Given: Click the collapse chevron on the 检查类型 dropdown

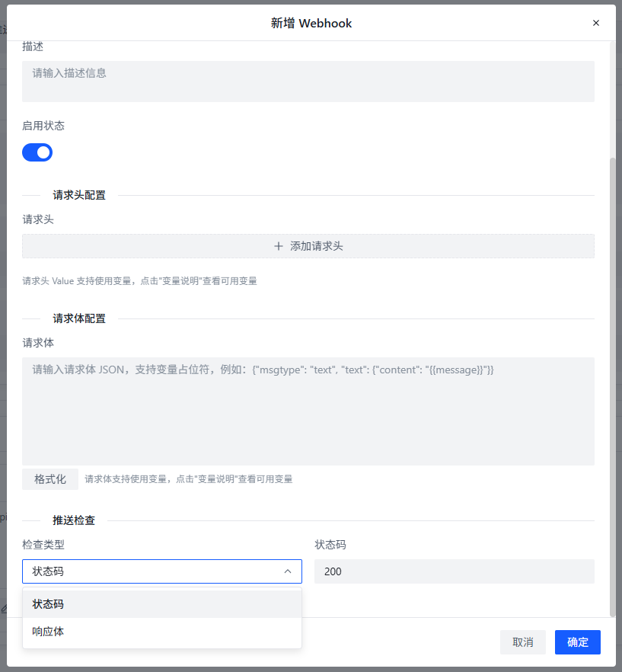Looking at the screenshot, I should tap(288, 570).
